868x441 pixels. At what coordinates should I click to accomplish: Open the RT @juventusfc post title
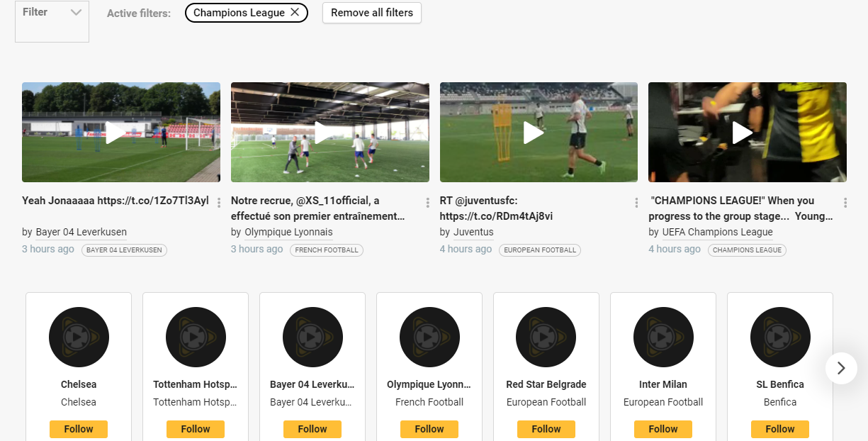click(x=496, y=208)
